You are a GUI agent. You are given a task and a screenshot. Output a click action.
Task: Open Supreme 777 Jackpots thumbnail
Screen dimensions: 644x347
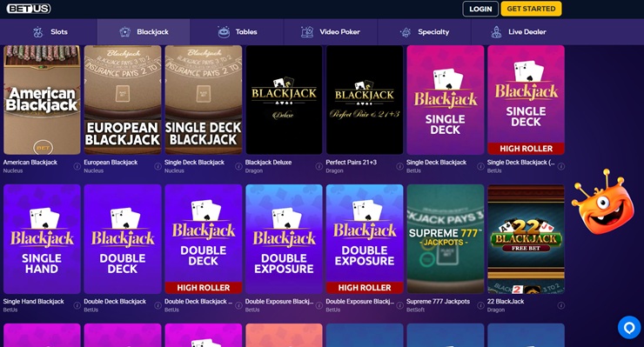[x=446, y=239]
